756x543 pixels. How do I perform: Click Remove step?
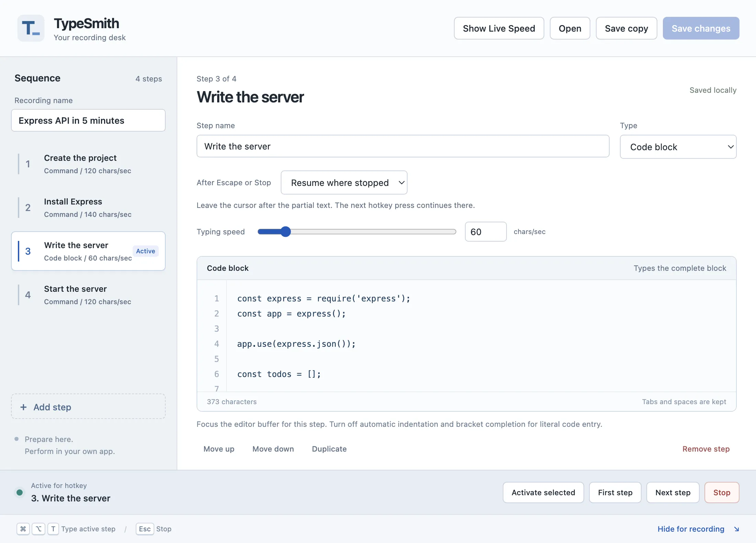click(x=706, y=449)
